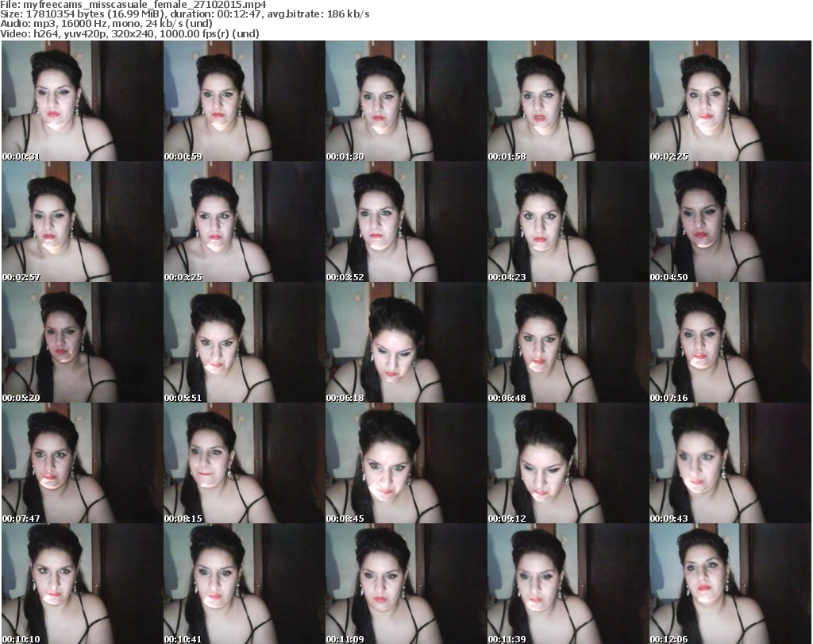Click the video frame labeled 00:11:39
The image size is (813, 644).
coord(568,584)
